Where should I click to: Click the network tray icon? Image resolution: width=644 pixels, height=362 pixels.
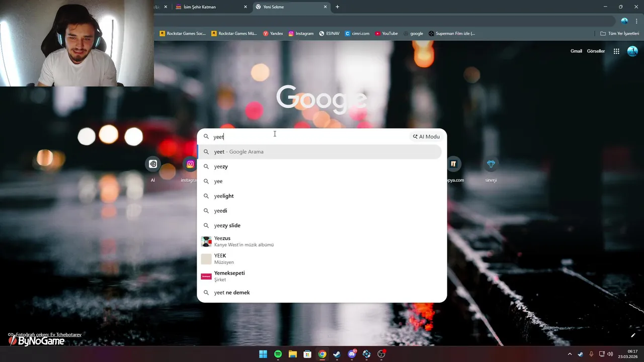click(602, 354)
